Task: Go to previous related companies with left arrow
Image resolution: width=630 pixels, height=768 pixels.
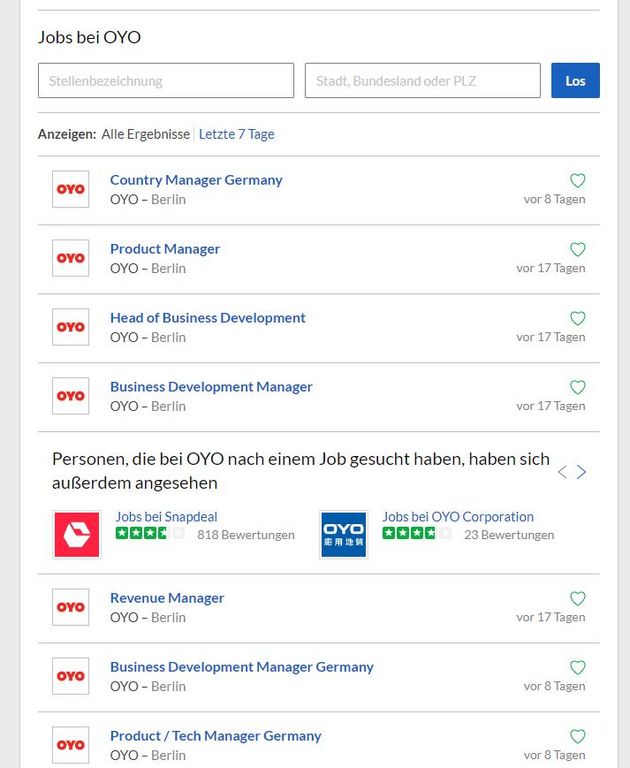Action: click(x=561, y=472)
